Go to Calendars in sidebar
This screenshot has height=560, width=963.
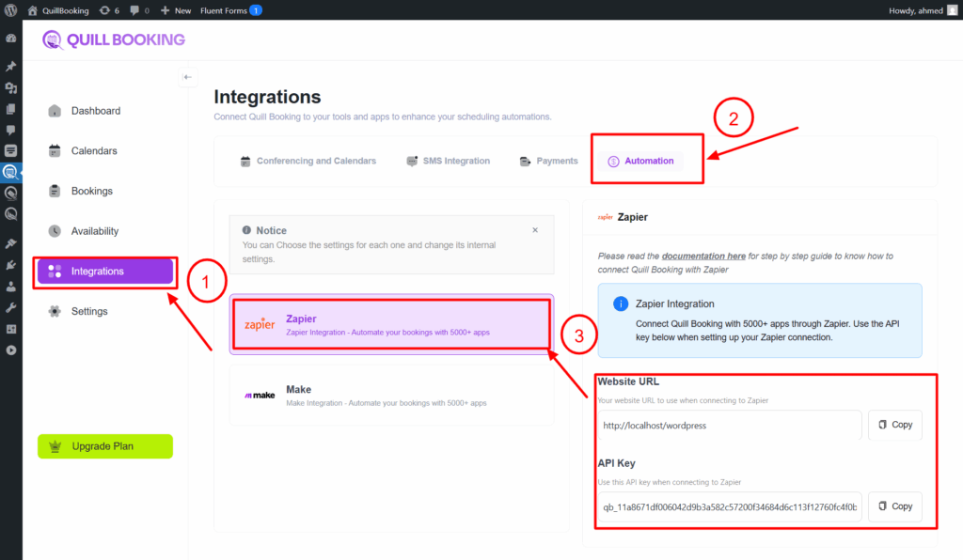(x=93, y=151)
